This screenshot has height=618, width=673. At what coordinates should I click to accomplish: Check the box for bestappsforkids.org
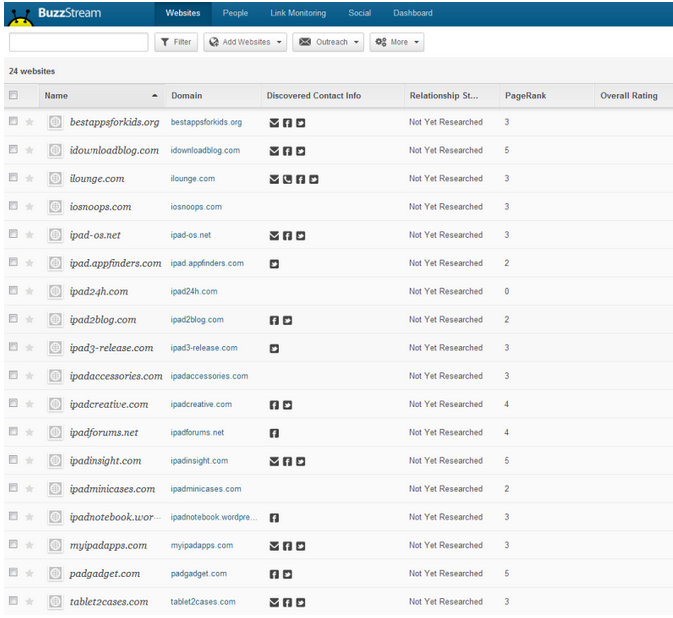click(13, 121)
